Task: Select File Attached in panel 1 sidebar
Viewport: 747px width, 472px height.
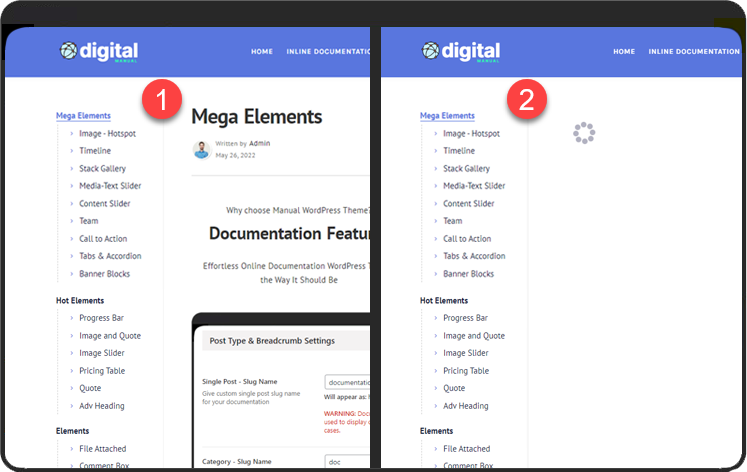Action: pos(103,449)
